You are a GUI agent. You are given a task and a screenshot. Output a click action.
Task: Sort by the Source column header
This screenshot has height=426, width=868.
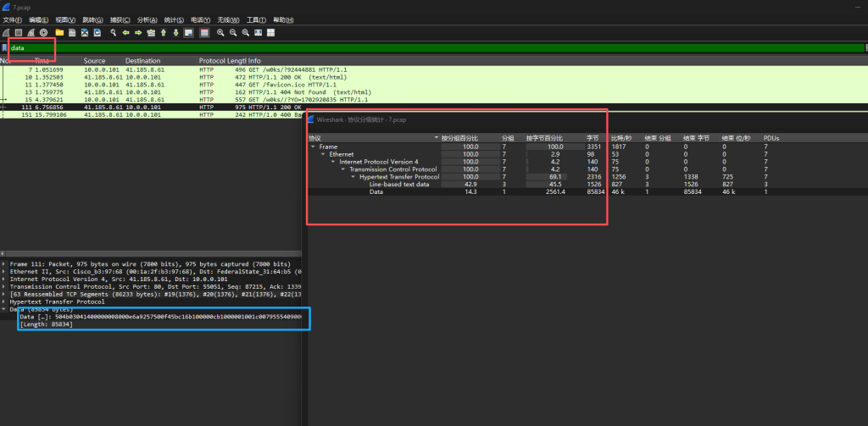(94, 61)
